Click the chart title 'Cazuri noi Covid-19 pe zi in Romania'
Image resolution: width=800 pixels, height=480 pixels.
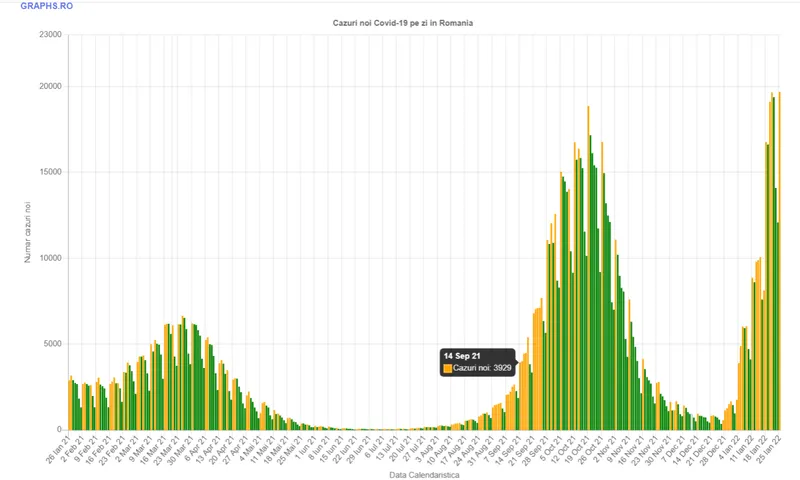(x=403, y=23)
